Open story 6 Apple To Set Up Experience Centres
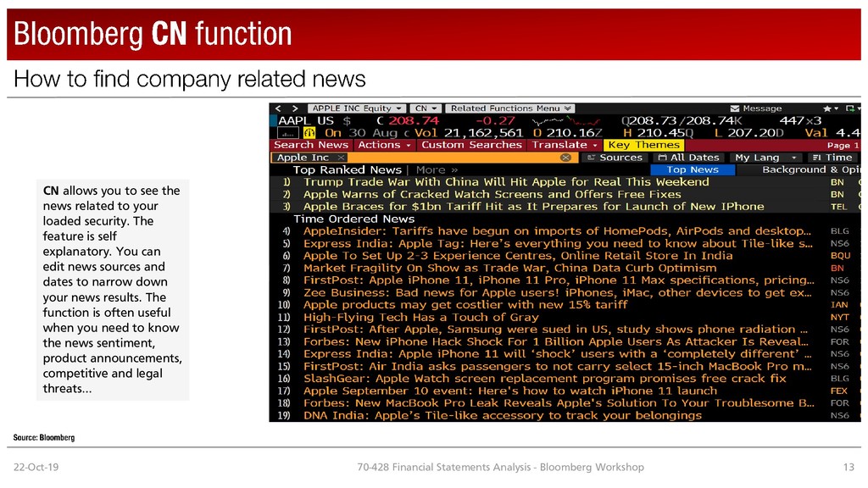 click(518, 256)
